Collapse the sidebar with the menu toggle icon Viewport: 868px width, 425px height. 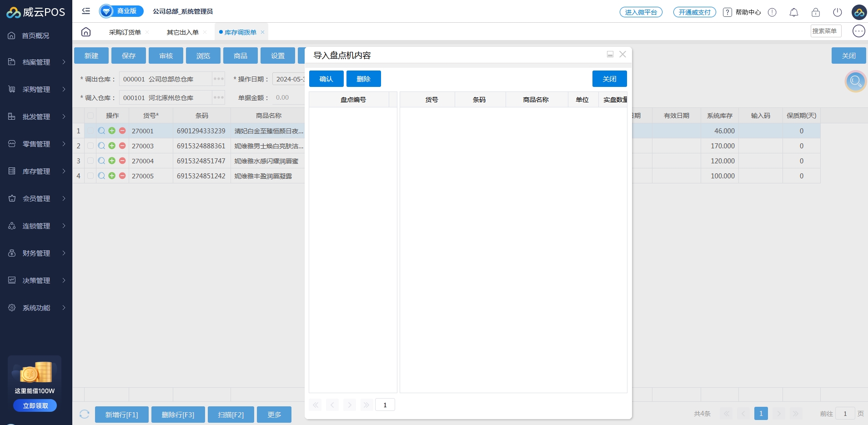tap(86, 11)
